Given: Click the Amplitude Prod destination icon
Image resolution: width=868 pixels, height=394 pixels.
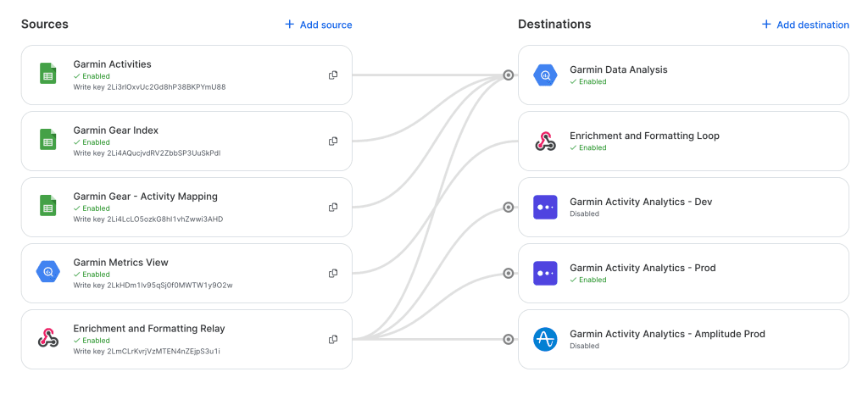Looking at the screenshot, I should (545, 340).
